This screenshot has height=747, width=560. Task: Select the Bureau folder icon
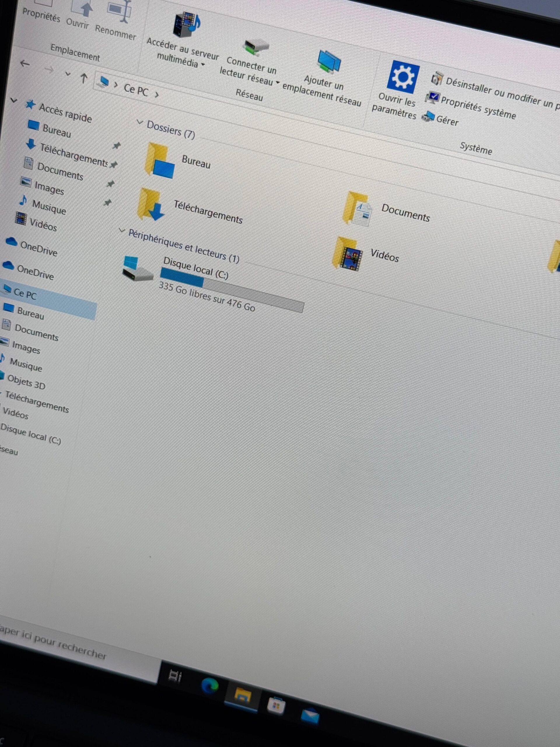point(159,161)
